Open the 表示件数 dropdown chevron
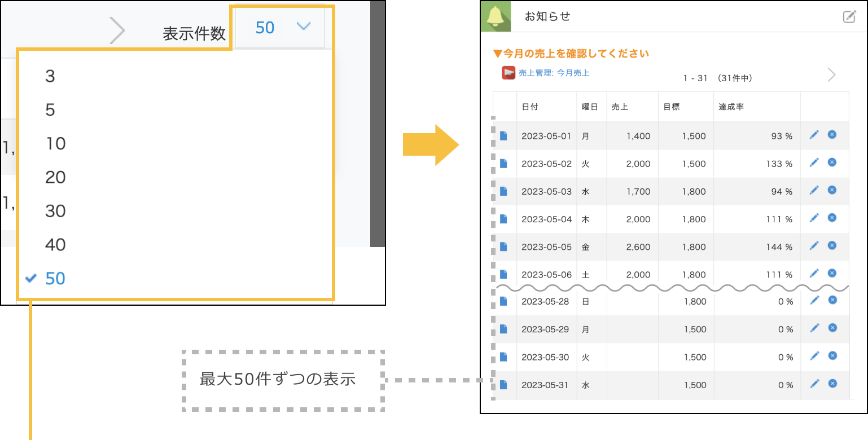868x440 pixels. click(304, 27)
